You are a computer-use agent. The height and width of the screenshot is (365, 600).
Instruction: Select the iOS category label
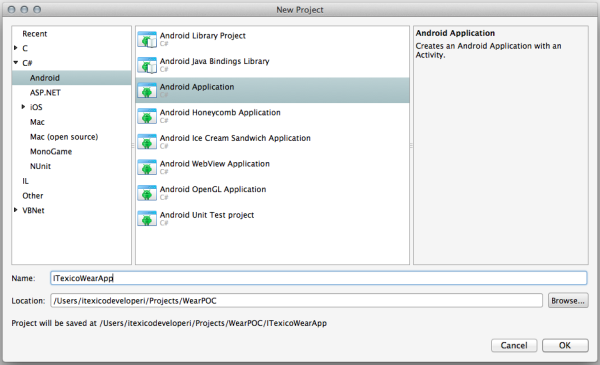[36, 107]
